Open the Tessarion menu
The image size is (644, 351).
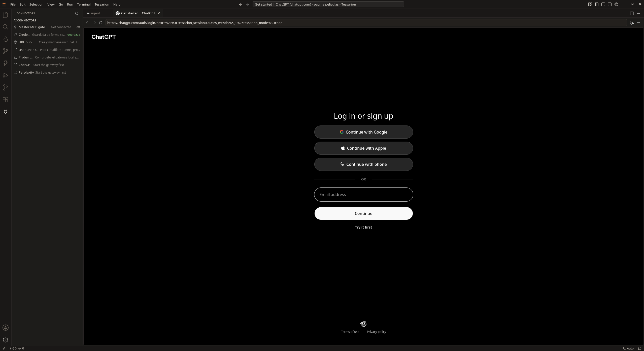(x=102, y=4)
